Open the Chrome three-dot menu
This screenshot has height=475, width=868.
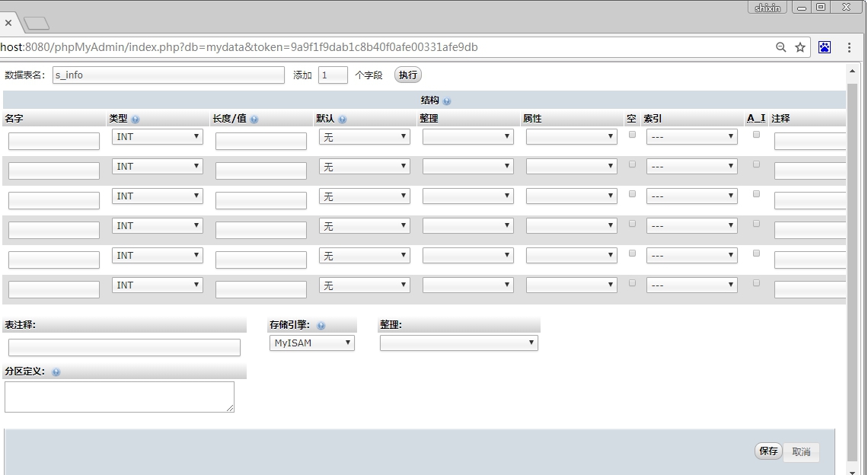point(849,47)
